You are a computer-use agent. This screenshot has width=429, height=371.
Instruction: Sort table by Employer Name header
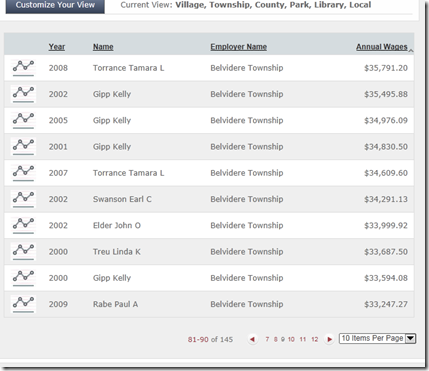(238, 47)
